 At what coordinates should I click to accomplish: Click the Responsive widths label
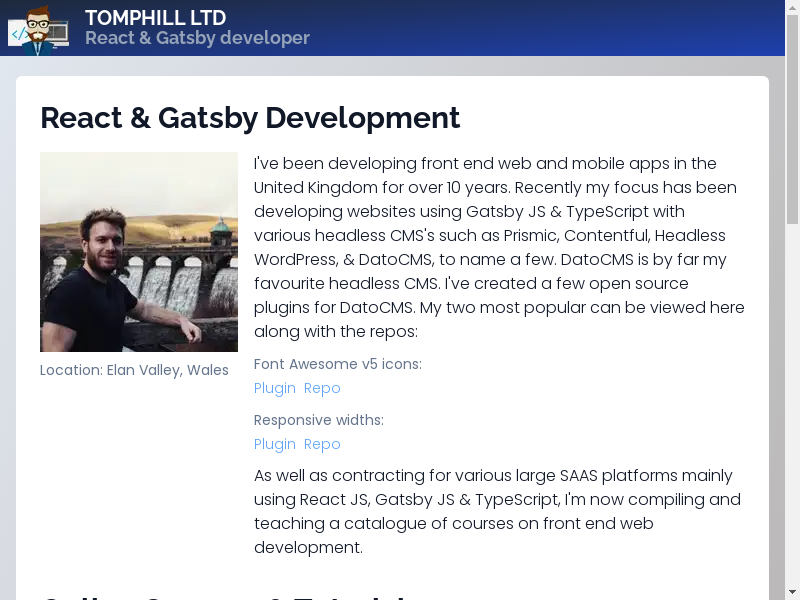pyautogui.click(x=318, y=420)
